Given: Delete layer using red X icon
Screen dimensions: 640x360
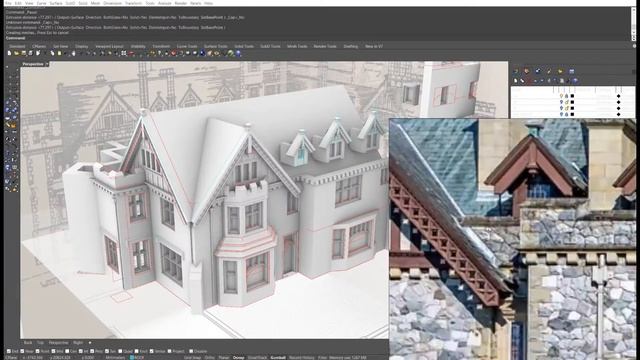Looking at the screenshot, I should 529,81.
